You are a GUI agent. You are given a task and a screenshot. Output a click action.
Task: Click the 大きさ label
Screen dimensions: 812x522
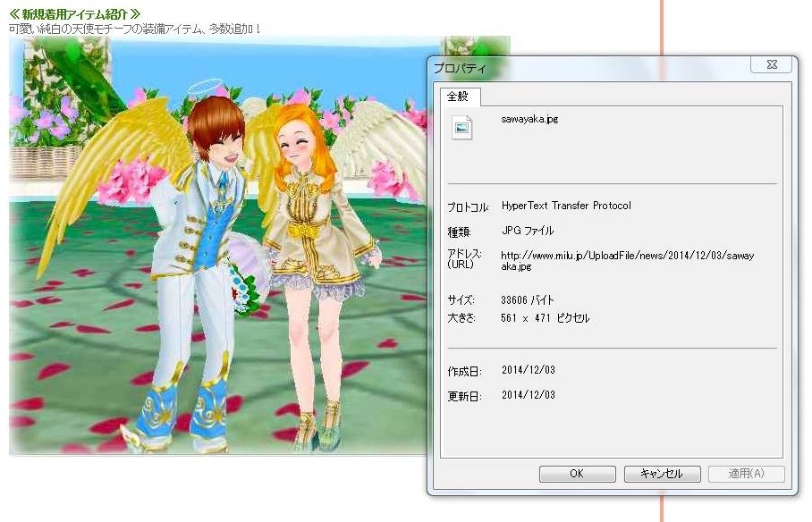(x=461, y=318)
